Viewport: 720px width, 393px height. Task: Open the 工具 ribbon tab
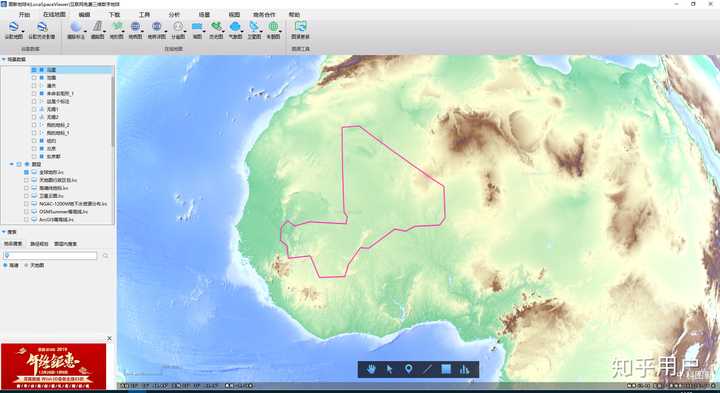(144, 15)
